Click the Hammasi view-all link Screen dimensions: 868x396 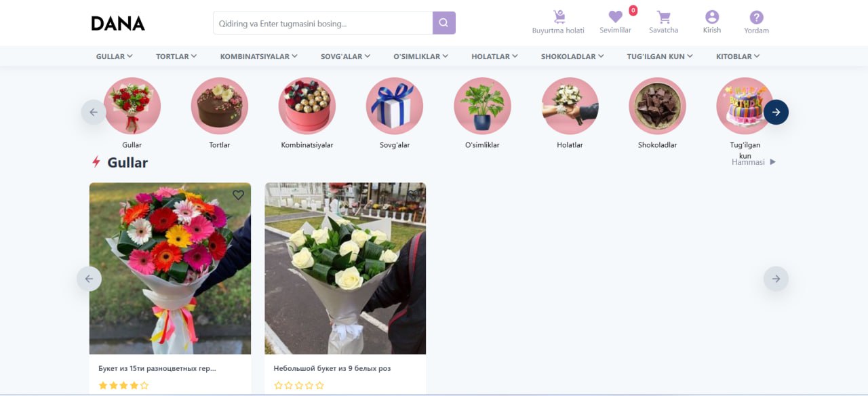click(749, 162)
